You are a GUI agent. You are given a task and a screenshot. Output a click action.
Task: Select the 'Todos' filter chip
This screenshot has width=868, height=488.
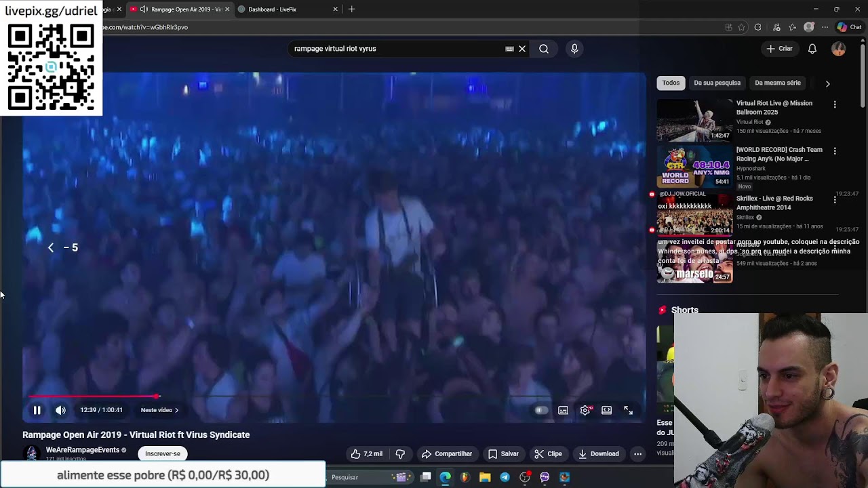coord(671,83)
